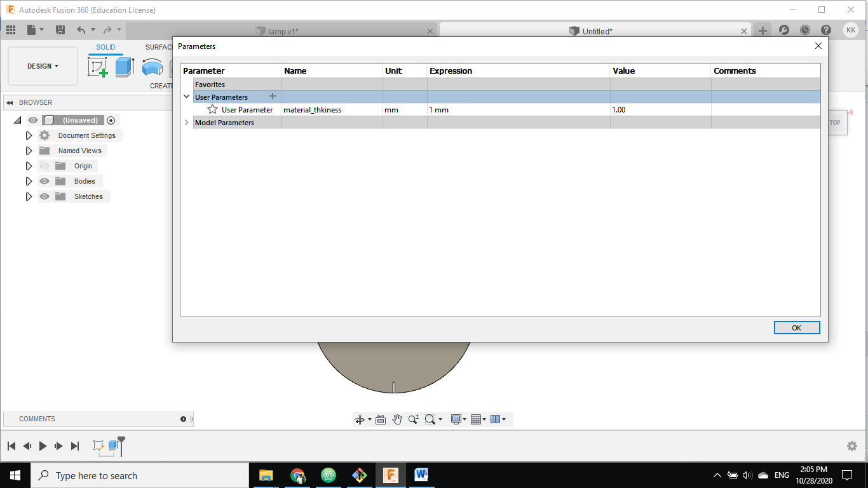Open the Grid and Snaps dropdown
The width and height of the screenshot is (868, 488).
478,419
